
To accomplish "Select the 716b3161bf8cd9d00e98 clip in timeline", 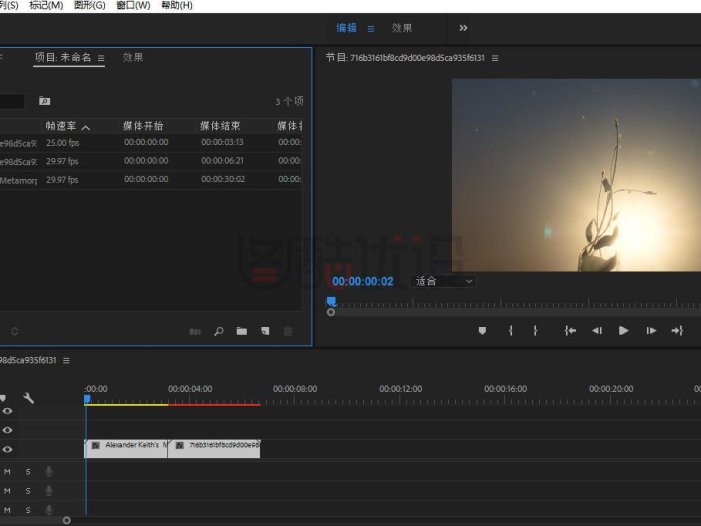I will pos(214,449).
